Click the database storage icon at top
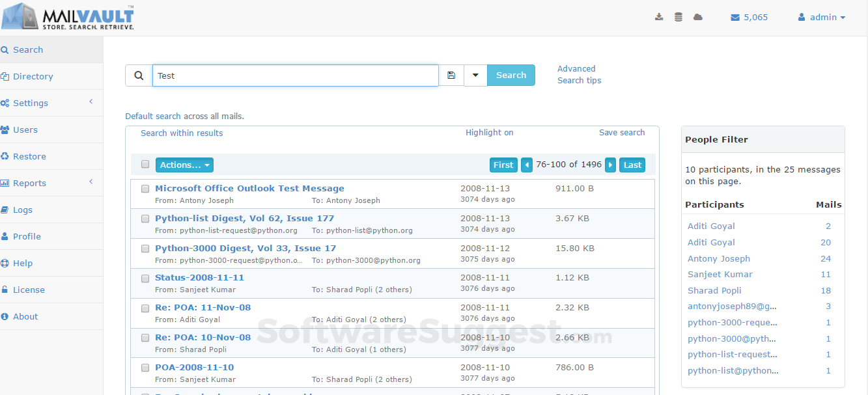868x395 pixels. click(678, 17)
